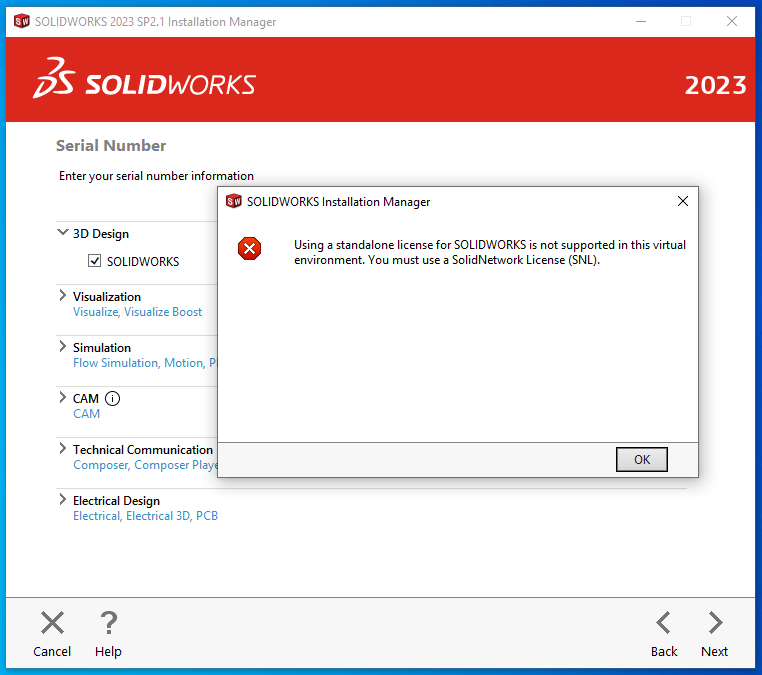The image size is (762, 675).
Task: Close the main Installation Manager window
Action: (x=732, y=21)
